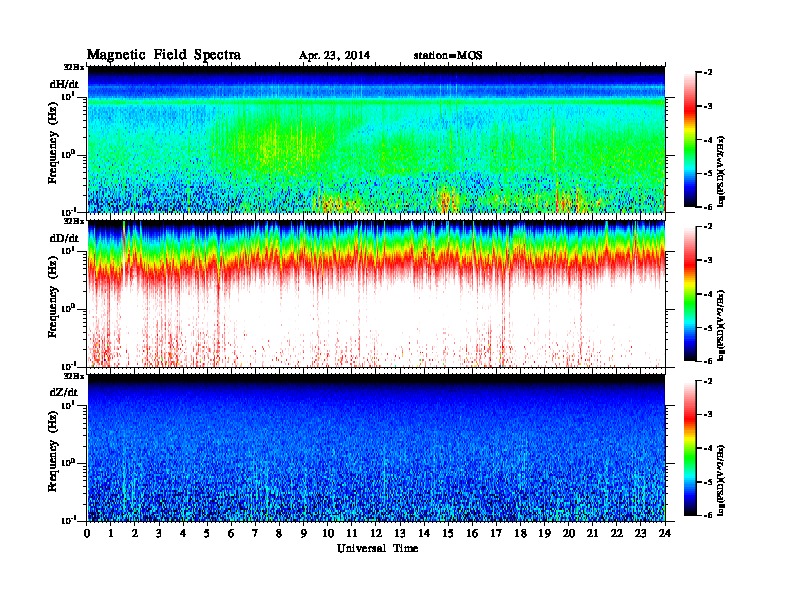The width and height of the screenshot is (792, 612).
Task: Click hour tick label "21" on time axis
Action: pyautogui.click(x=593, y=534)
